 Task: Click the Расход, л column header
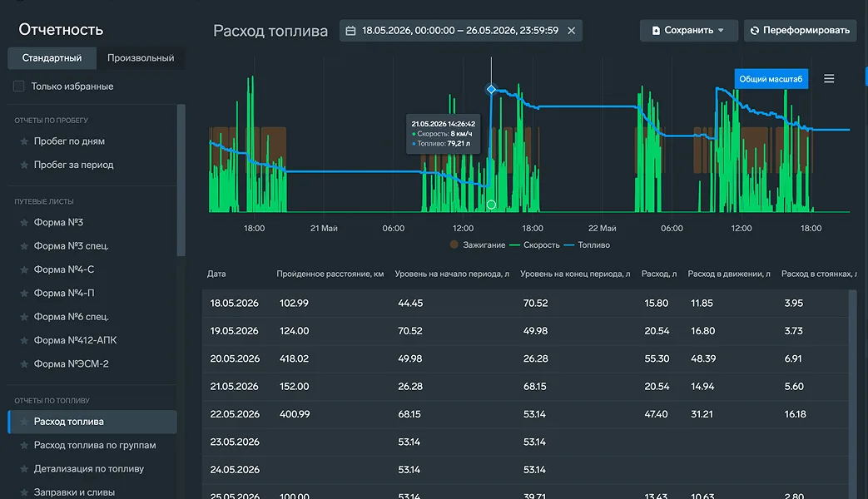click(659, 274)
